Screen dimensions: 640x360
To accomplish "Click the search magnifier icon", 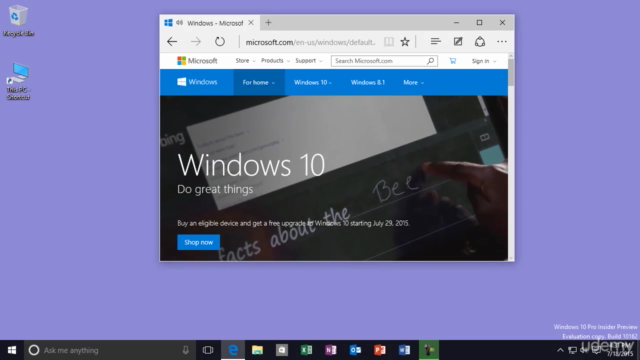I will [431, 61].
